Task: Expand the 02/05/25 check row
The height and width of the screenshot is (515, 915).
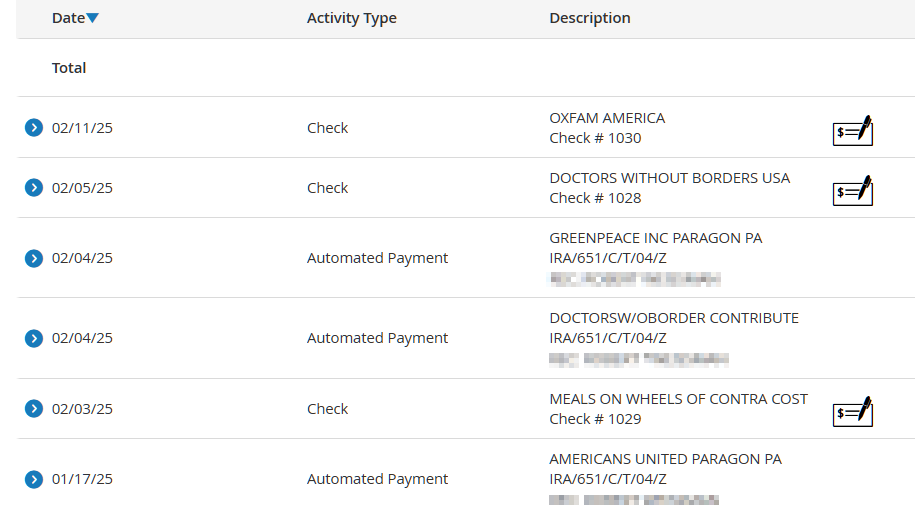Action: [x=34, y=187]
